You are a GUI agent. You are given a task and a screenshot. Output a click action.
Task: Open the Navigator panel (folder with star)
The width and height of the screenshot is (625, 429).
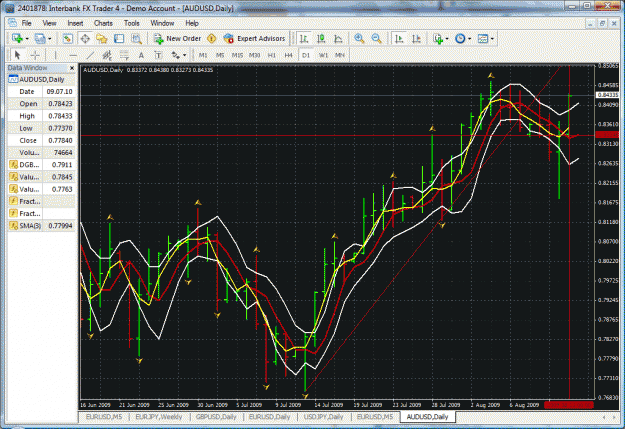[x=102, y=39]
